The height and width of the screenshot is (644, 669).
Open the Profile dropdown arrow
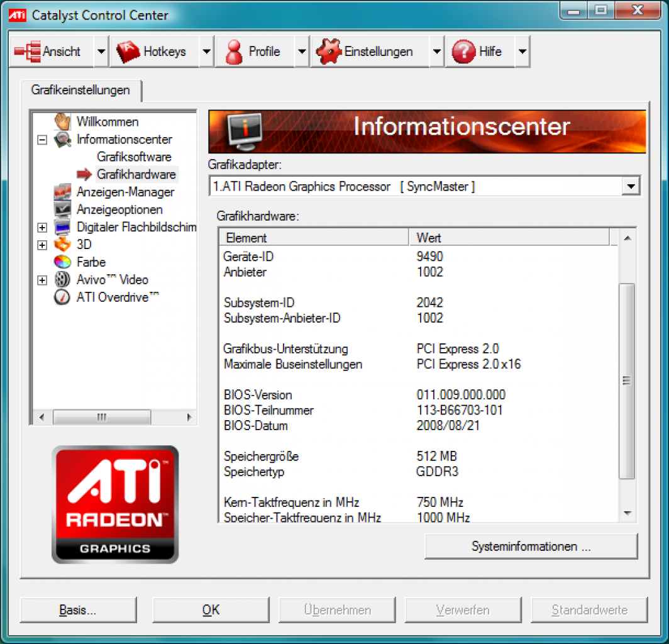click(x=302, y=52)
